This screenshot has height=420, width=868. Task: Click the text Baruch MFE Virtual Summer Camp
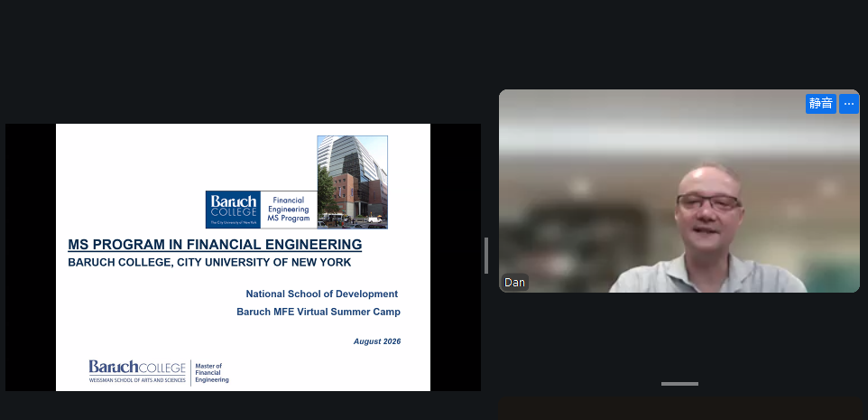(319, 312)
